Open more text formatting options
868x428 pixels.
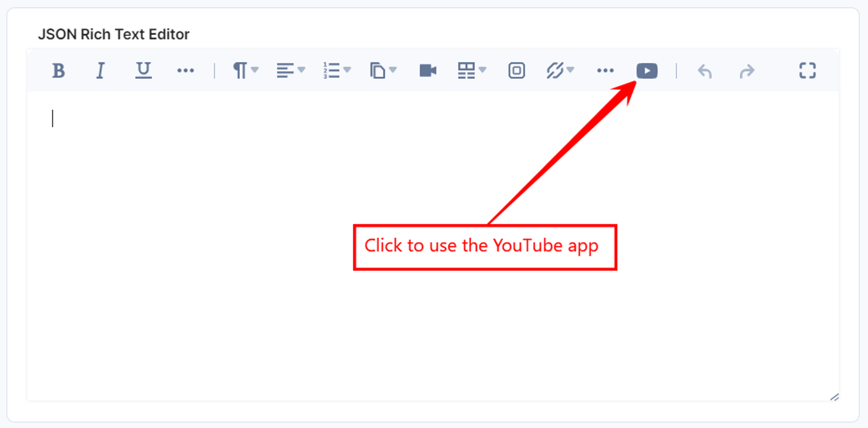coord(185,71)
